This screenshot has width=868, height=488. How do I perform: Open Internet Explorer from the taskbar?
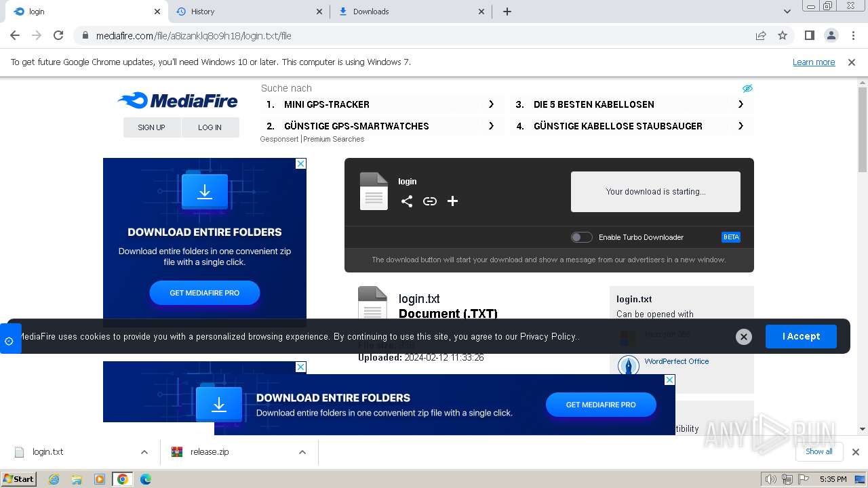tap(54, 479)
